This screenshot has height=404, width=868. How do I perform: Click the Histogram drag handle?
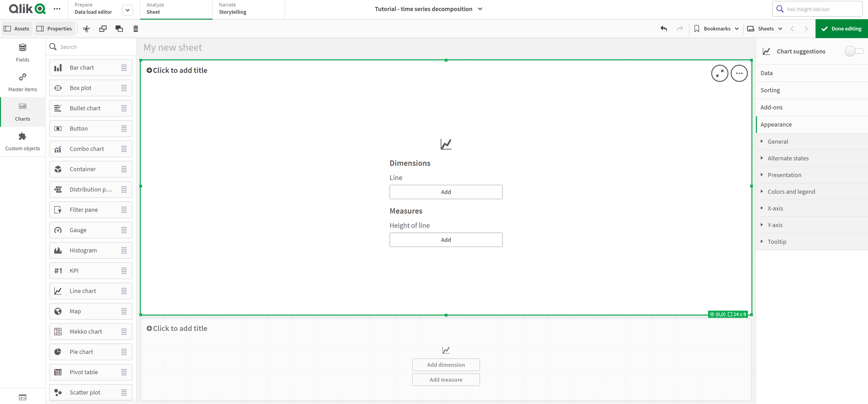(124, 251)
